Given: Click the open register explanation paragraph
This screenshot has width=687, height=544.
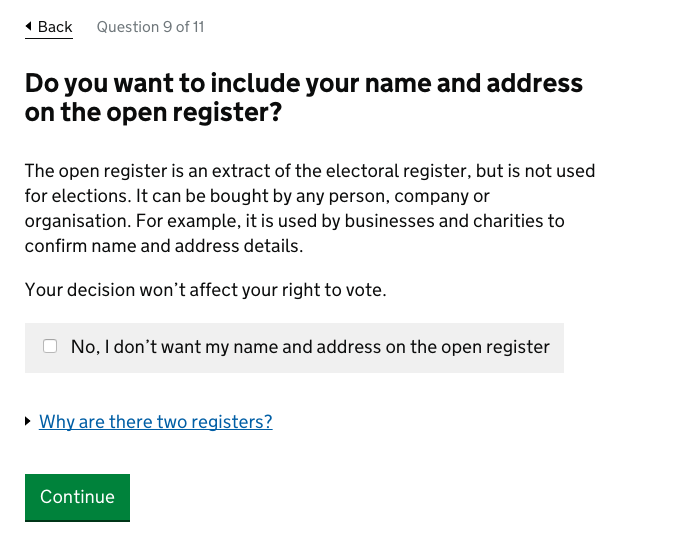Looking at the screenshot, I should 309,209.
